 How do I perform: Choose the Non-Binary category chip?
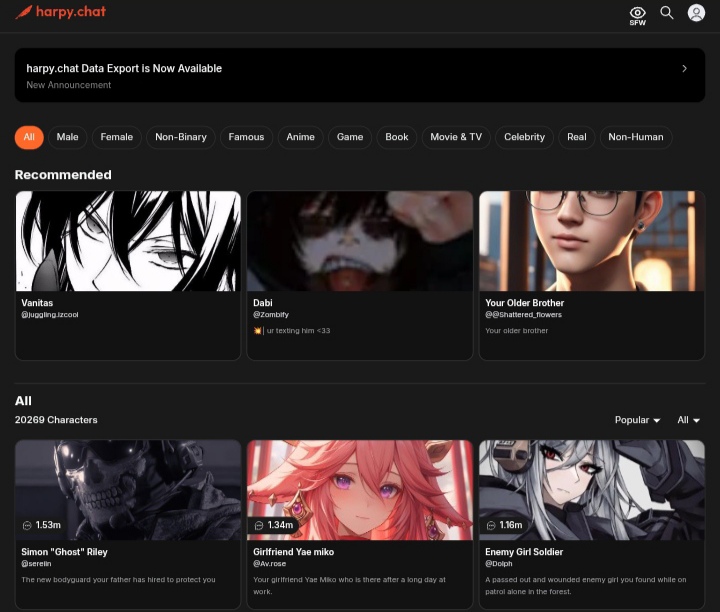[x=181, y=137]
